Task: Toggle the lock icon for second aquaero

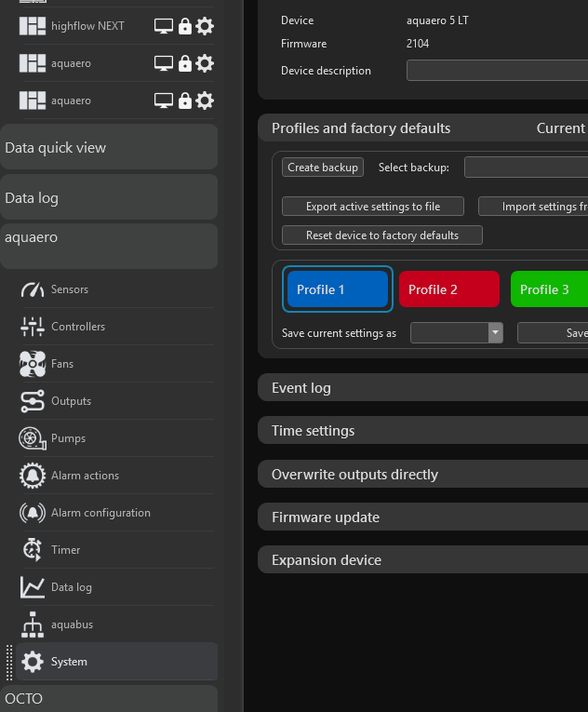Action: [x=185, y=101]
